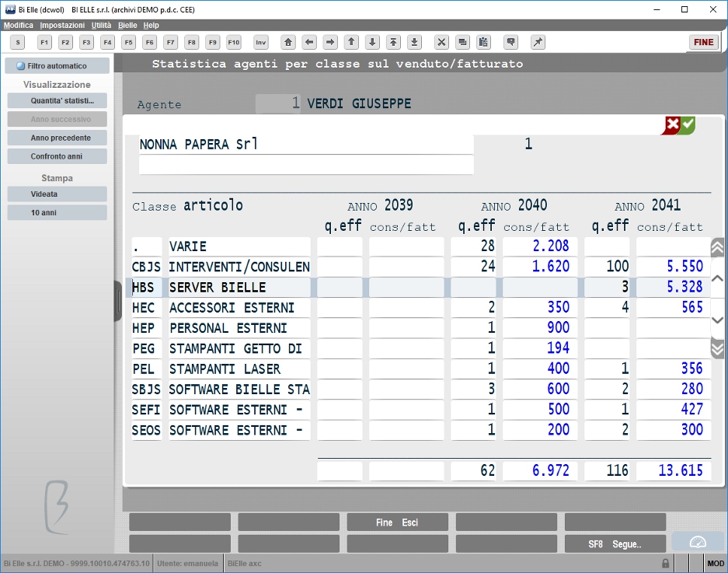Viewport: 728px width, 573px height.
Task: Jump to top with the double-up chevron
Action: [717, 247]
